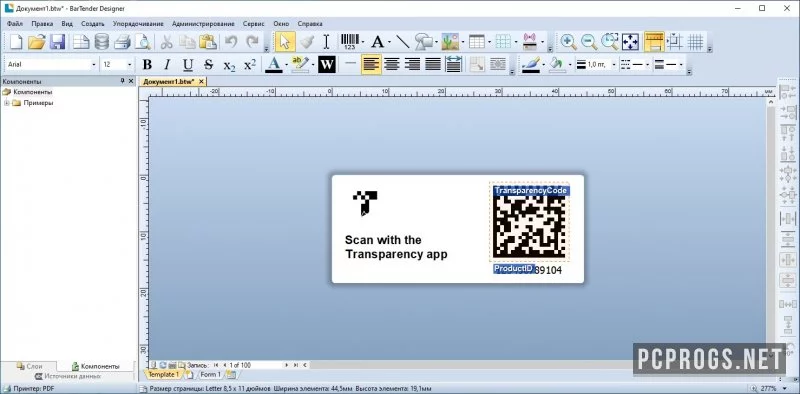The height and width of the screenshot is (394, 800).
Task: Click the Fit to Window icon
Action: tap(630, 42)
